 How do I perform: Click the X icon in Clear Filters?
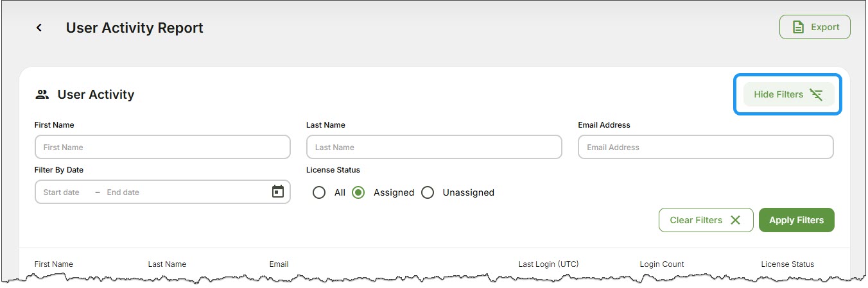pyautogui.click(x=736, y=220)
